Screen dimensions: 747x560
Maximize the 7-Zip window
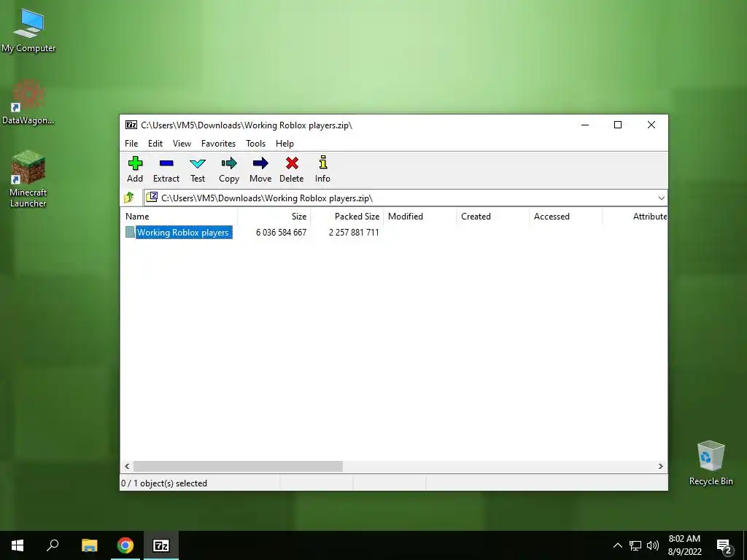coord(618,125)
